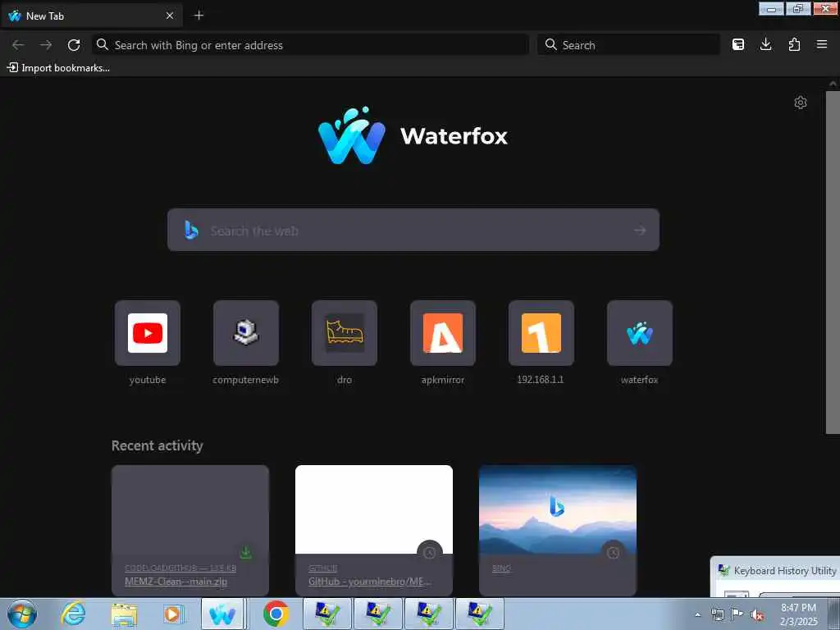Show hidden system tray icons arrow
Viewport: 840px width, 630px height.
pos(697,614)
